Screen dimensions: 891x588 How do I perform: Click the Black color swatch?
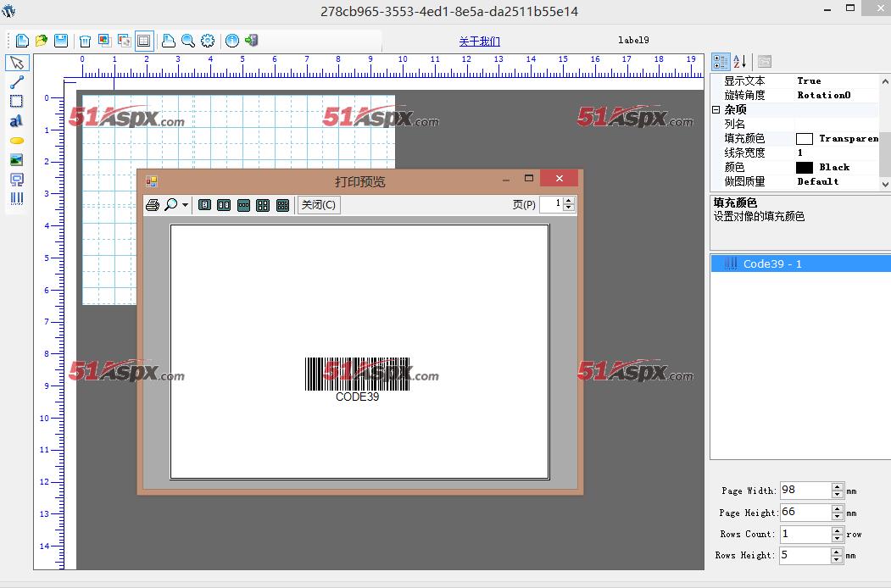tap(804, 167)
